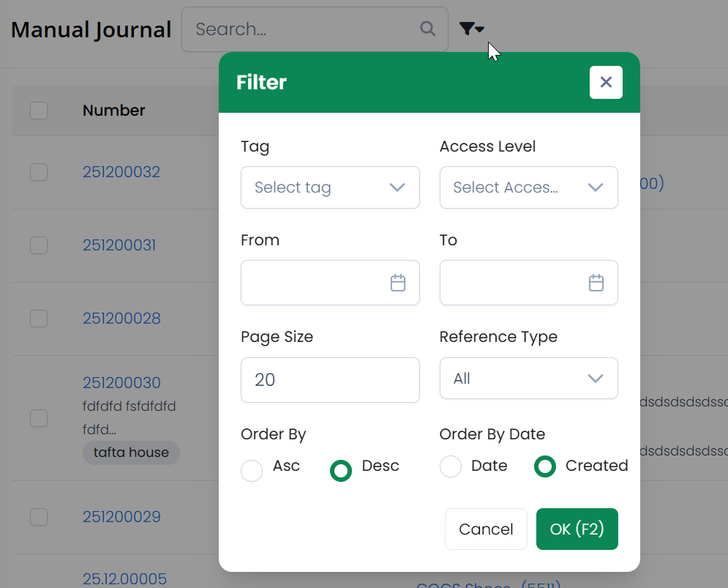Open the Access Level dropdown
Viewport: 728px width, 588px height.
click(528, 187)
